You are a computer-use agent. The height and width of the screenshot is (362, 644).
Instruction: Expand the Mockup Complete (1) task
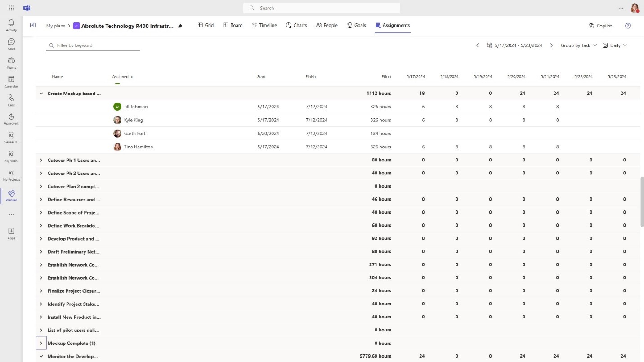[41, 343]
